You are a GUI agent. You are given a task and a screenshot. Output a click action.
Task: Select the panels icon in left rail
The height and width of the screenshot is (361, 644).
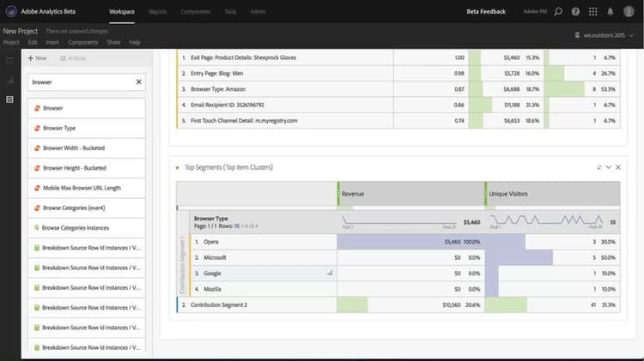9,60
